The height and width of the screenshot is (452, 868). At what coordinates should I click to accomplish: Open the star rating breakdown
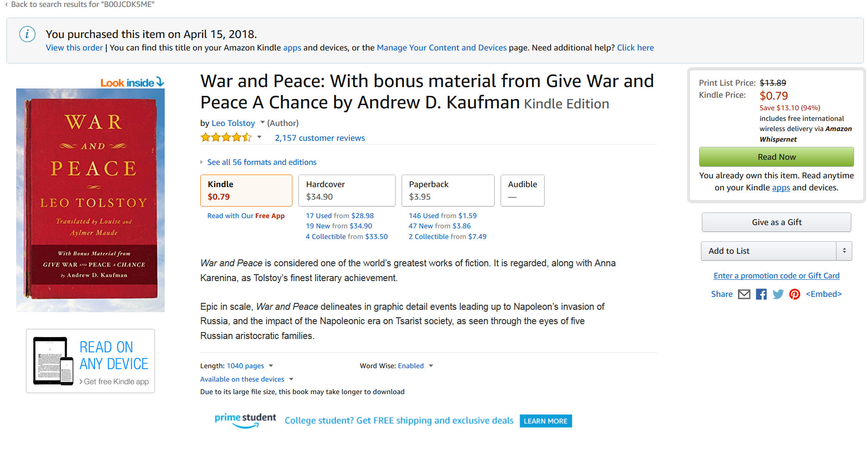259,137
